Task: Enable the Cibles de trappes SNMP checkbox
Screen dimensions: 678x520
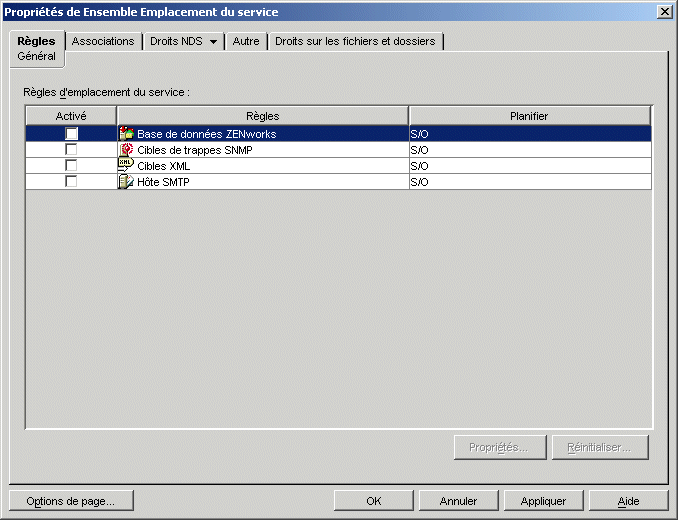Action: (x=71, y=149)
